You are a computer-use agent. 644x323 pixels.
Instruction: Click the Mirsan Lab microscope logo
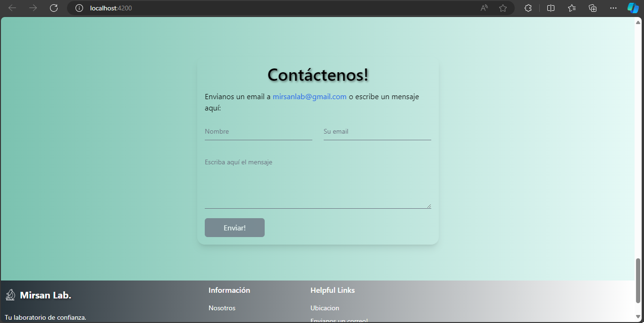(10, 295)
